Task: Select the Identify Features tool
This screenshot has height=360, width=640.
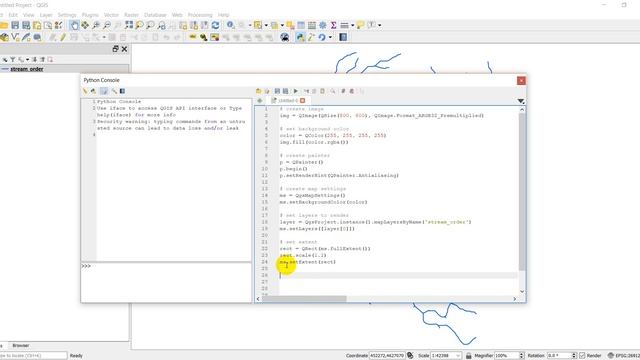Action: [231, 25]
